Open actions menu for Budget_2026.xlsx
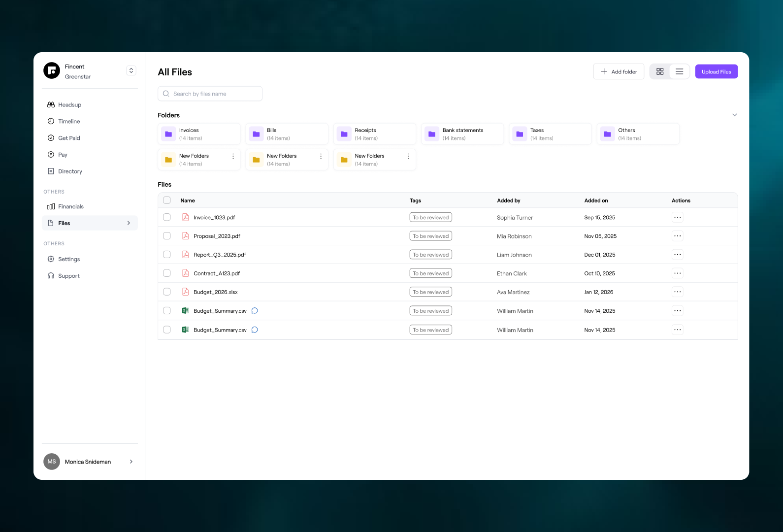783x532 pixels. coord(678,292)
